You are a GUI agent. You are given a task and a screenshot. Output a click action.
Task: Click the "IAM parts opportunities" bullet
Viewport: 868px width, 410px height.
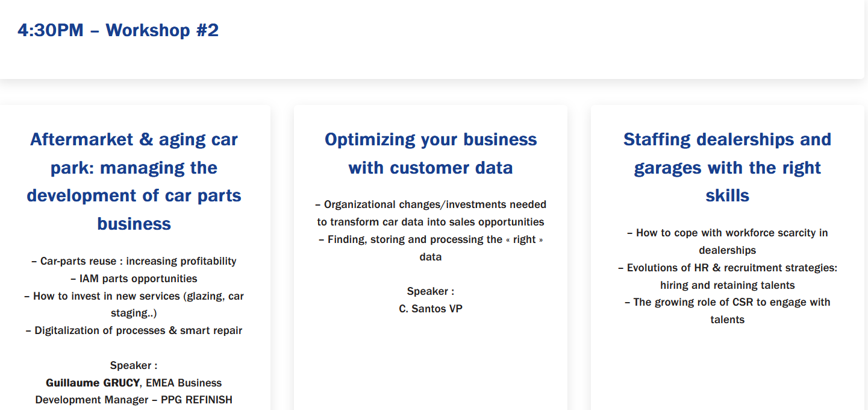[x=134, y=279]
